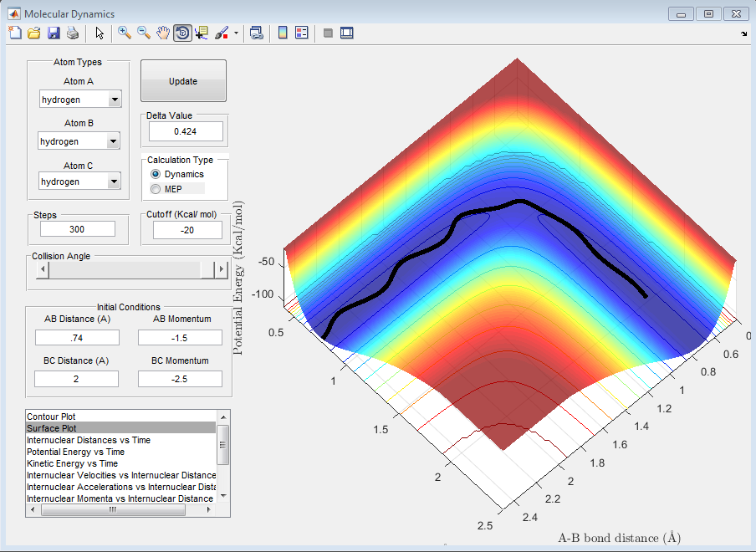The image size is (756, 552).
Task: Click the Delta Value input field
Action: click(186, 131)
